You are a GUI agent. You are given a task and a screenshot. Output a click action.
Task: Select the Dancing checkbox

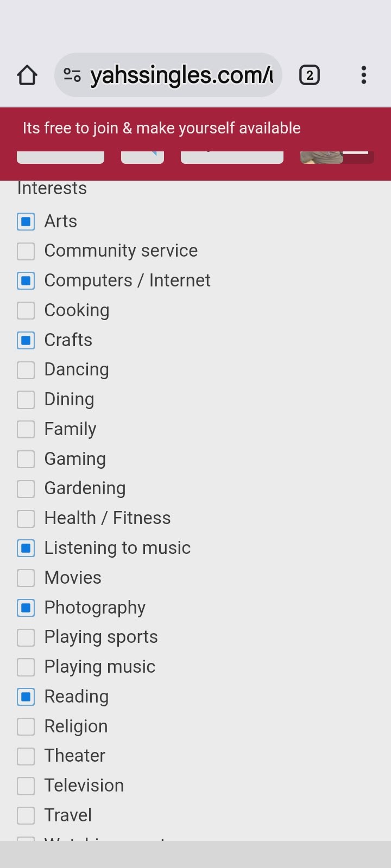pyautogui.click(x=26, y=370)
